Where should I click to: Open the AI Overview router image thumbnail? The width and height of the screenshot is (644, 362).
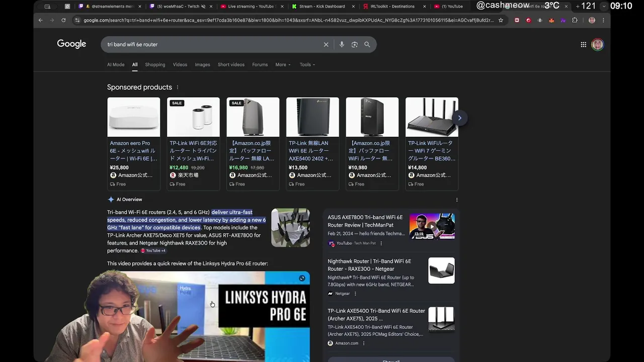coord(290,228)
